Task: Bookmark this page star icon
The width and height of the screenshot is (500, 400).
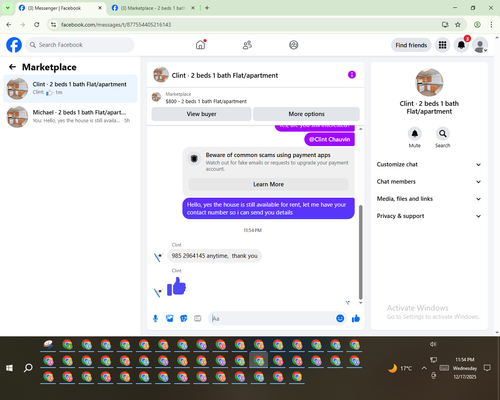Action: 458,25
